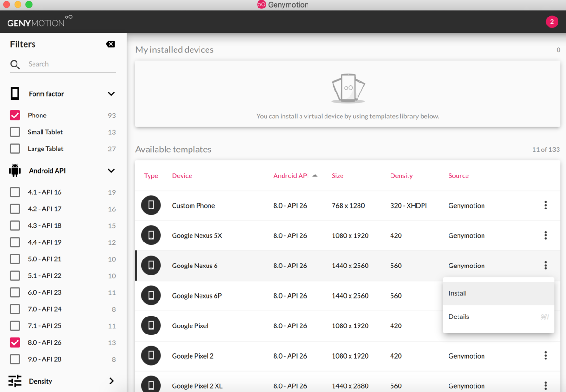Open the notifications badge showing 2
The height and width of the screenshot is (392, 566).
coord(552,22)
